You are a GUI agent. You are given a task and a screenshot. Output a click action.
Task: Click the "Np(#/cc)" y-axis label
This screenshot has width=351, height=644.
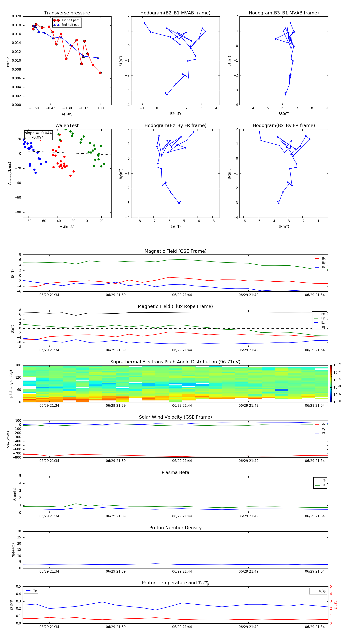[13, 550]
